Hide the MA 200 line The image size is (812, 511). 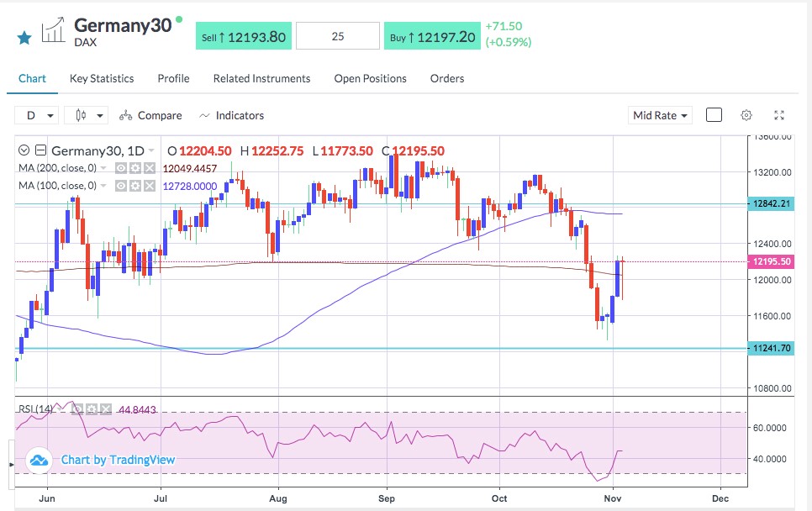click(121, 168)
